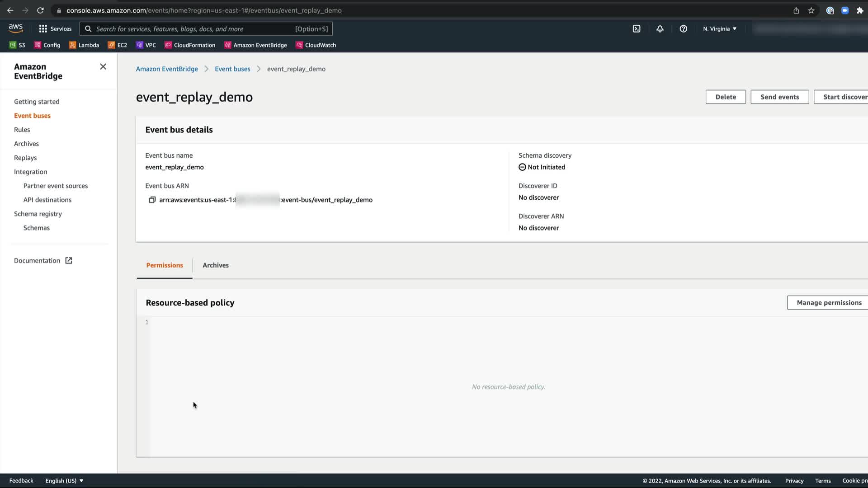Open AWS CloudShell icon in header

tap(637, 29)
